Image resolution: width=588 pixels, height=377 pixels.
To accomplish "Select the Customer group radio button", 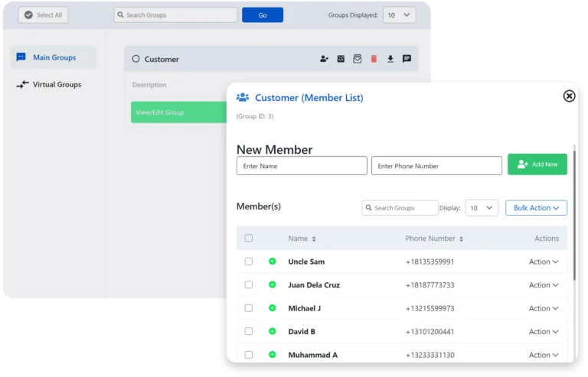I will [136, 59].
